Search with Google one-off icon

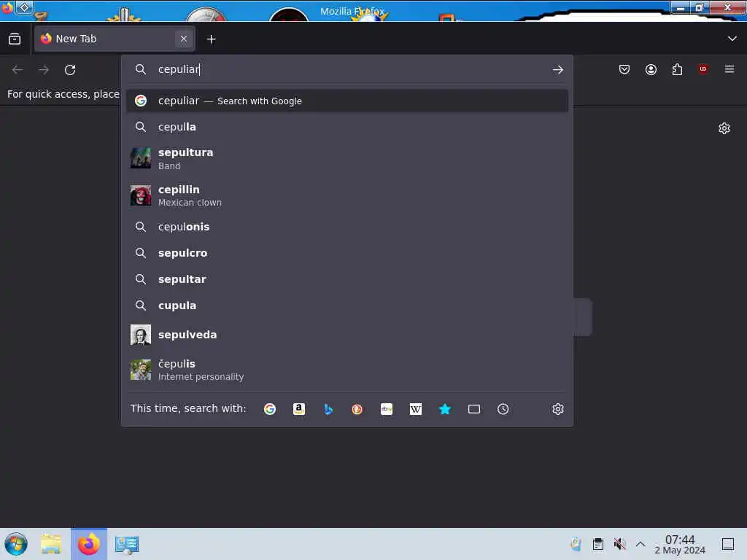pos(270,409)
